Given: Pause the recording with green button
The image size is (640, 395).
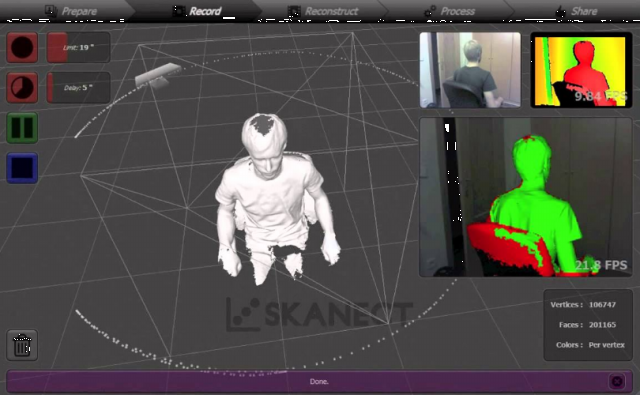Looking at the screenshot, I should 22,128.
